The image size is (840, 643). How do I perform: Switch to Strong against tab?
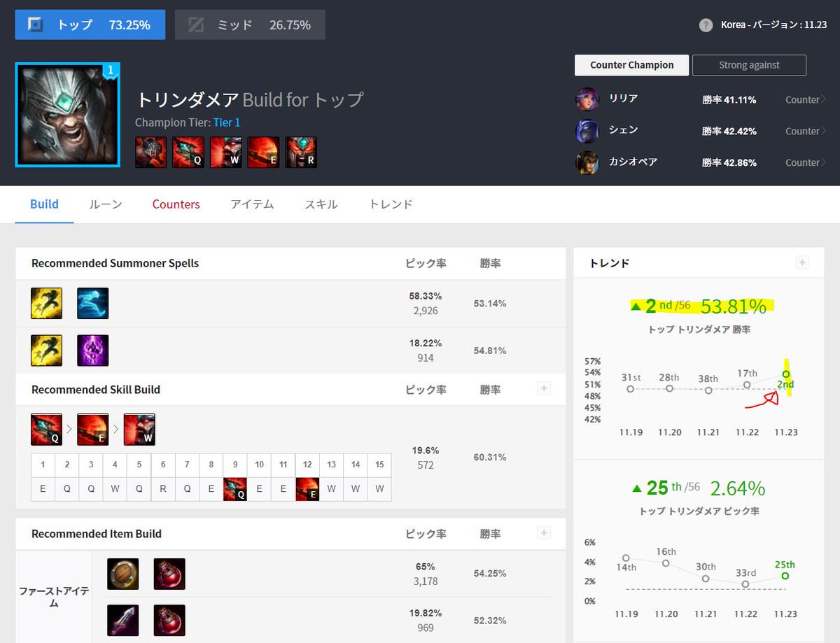coord(749,65)
